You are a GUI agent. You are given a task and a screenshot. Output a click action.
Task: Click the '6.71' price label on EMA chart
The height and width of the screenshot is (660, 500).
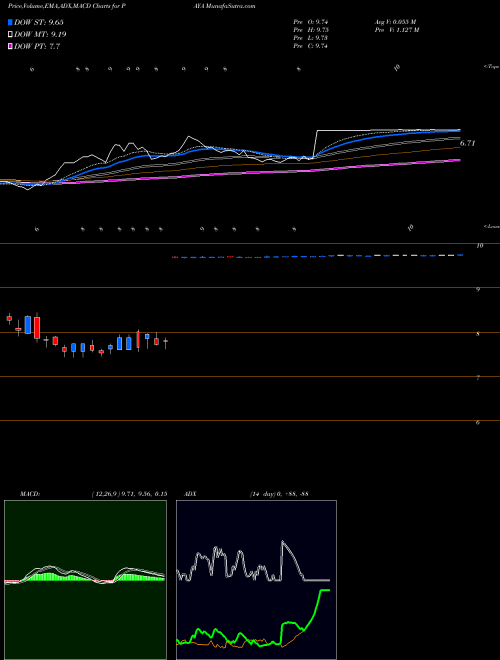tap(467, 143)
